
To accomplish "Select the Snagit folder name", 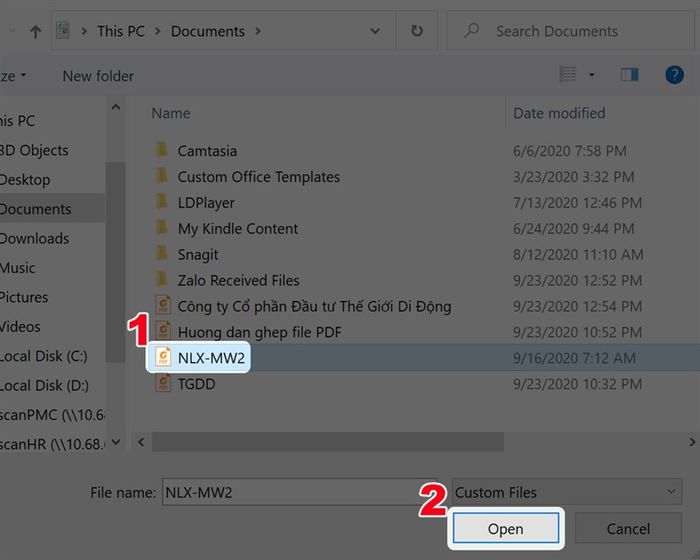I will pyautogui.click(x=198, y=255).
